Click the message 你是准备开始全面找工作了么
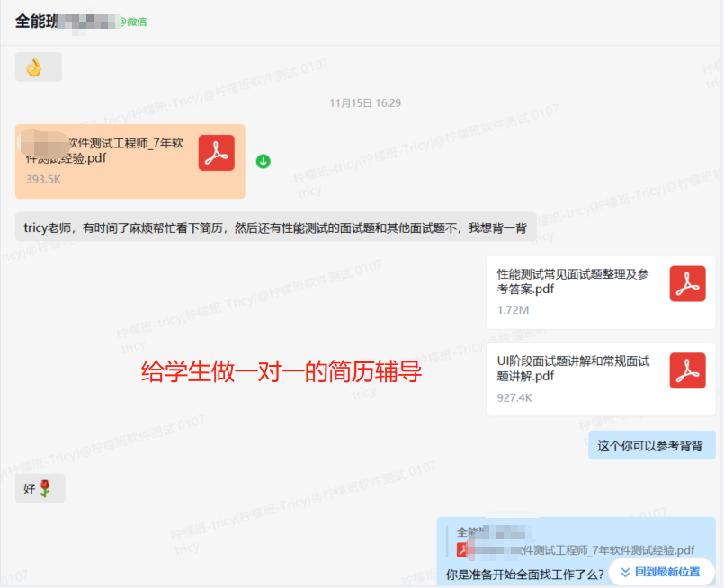The width and height of the screenshot is (724, 588). point(523,574)
